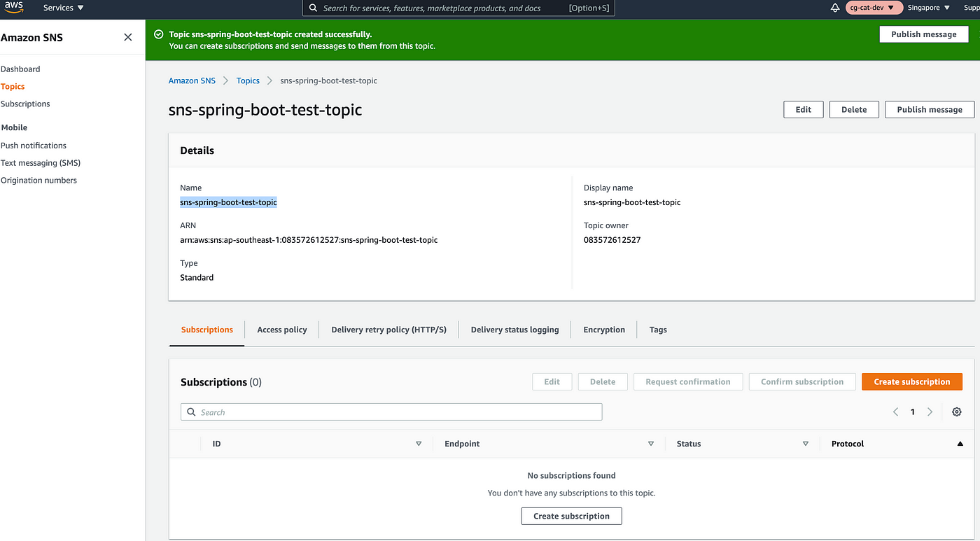Click Publish message in green banner
This screenshot has width=980, height=541.
(x=924, y=34)
